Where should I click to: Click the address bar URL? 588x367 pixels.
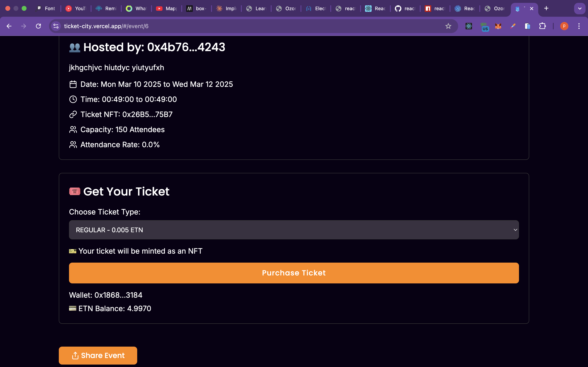tap(219, 26)
